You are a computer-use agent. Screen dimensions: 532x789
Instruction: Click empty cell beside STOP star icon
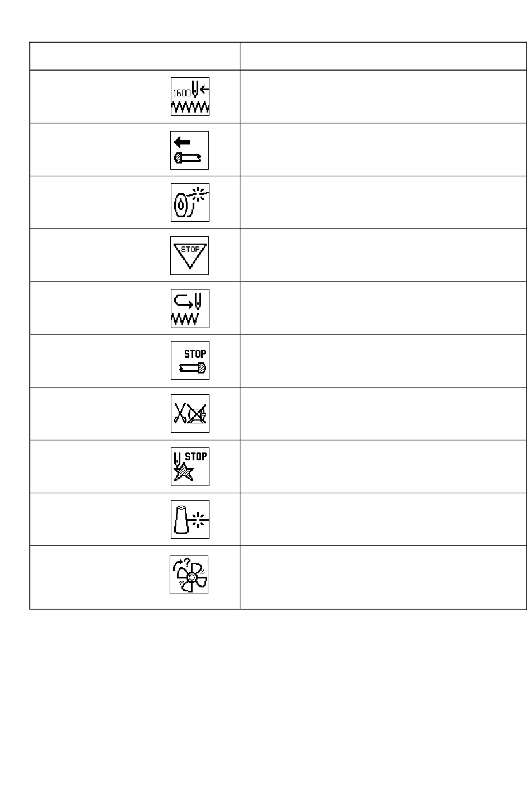click(384, 466)
